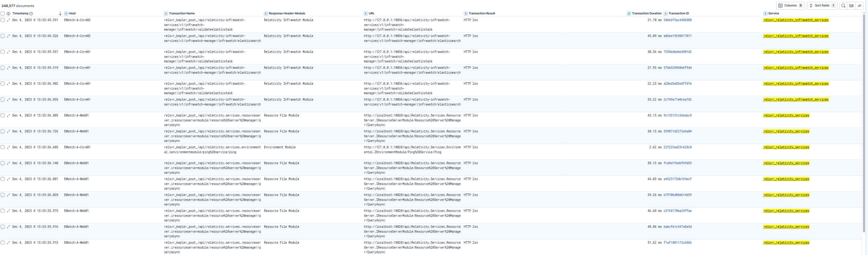Screen dimensions: 868x255
Task: Select the row checkbox for 13:53:45.591
Action: coord(3,20)
